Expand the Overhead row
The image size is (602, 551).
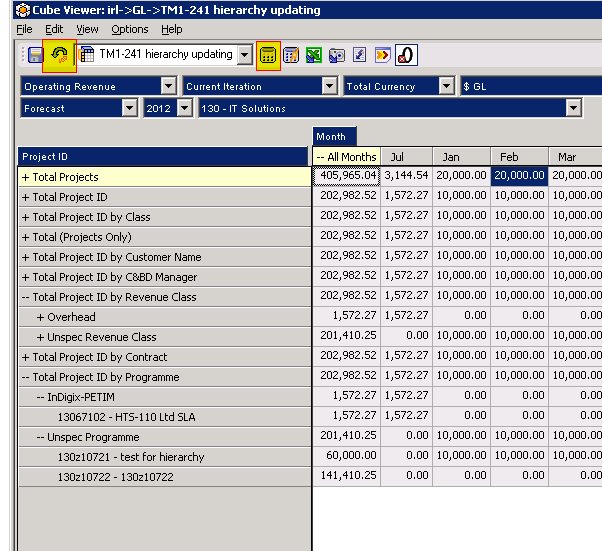coord(40,317)
